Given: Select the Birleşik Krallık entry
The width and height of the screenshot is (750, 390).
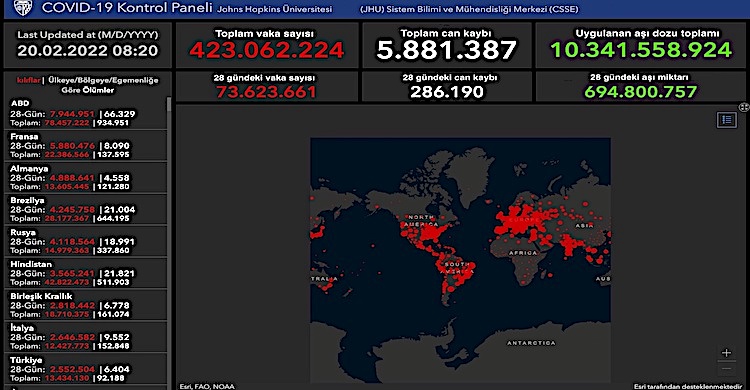Looking at the screenshot, I should [x=86, y=305].
